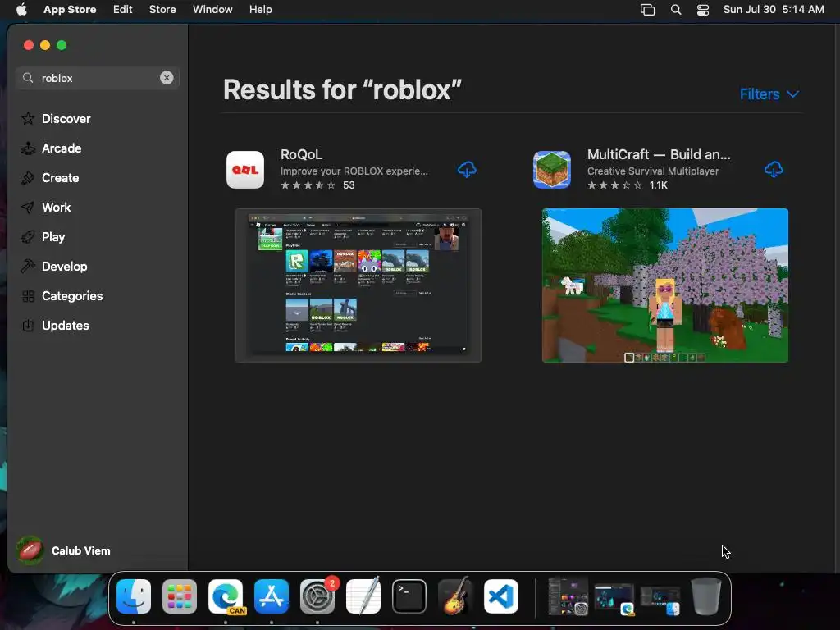Open the MultiCraft app icon
This screenshot has height=630, width=840.
(552, 170)
